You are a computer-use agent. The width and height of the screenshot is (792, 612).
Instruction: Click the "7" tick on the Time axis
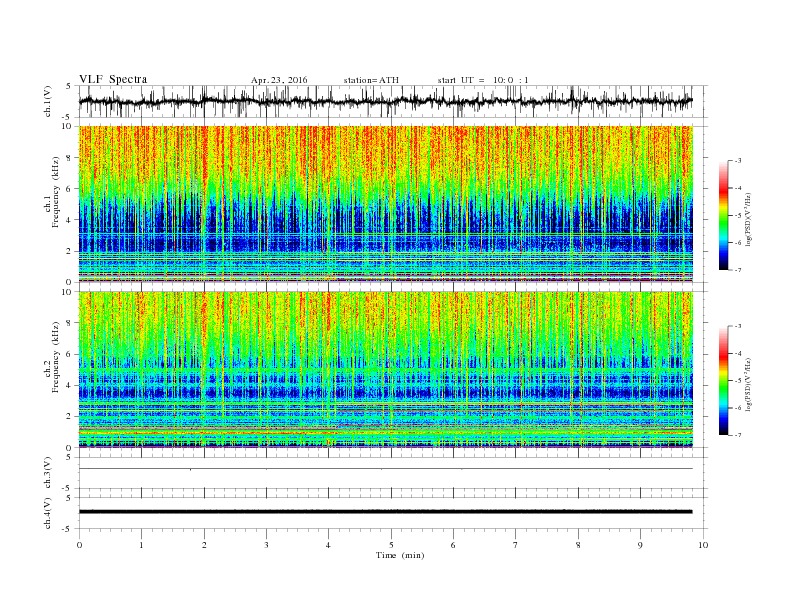(516, 545)
